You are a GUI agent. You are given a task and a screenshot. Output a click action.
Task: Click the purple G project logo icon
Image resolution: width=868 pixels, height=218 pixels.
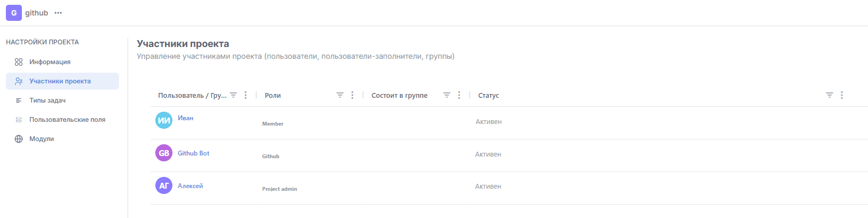pos(14,13)
